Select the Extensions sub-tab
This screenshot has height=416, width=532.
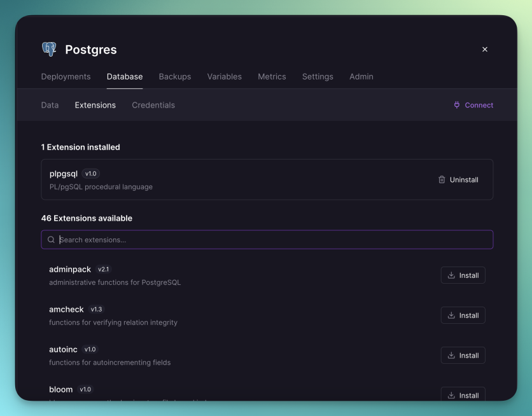[95, 105]
